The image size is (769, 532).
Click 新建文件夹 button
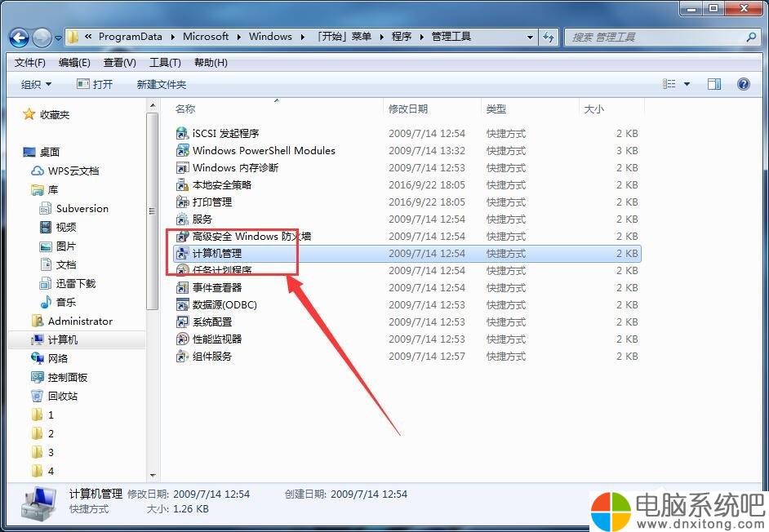point(162,84)
